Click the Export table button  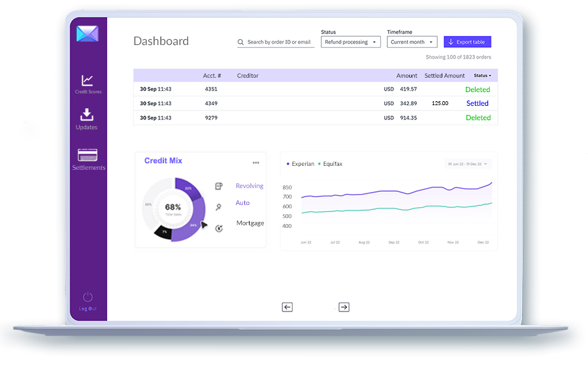467,42
